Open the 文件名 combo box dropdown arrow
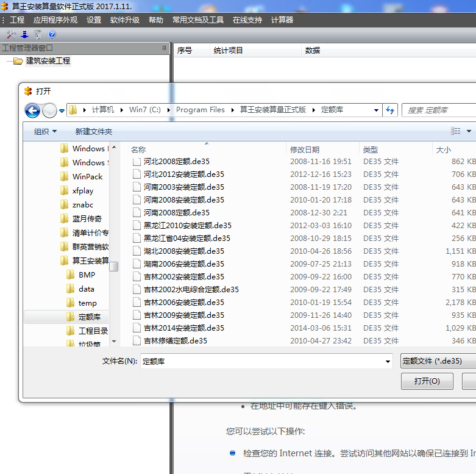 [388, 362]
